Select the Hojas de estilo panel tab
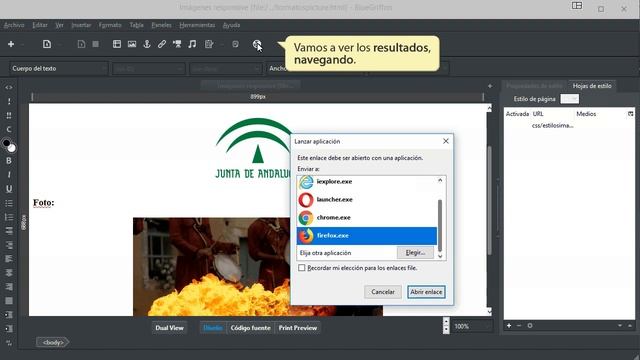This screenshot has height=360, width=640. pos(592,86)
